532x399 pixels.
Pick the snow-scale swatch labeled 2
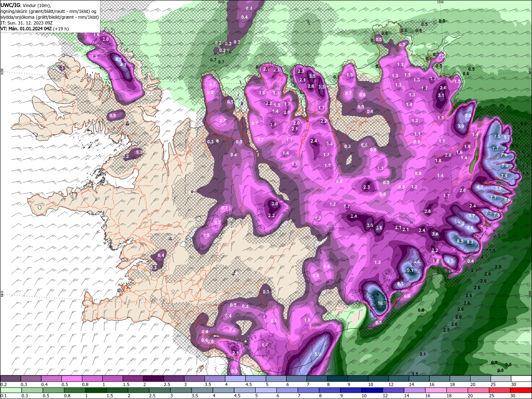pyautogui.click(x=154, y=379)
